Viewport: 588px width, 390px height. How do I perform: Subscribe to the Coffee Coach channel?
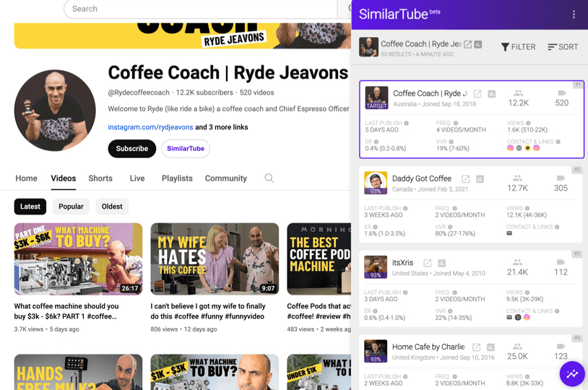click(x=132, y=149)
